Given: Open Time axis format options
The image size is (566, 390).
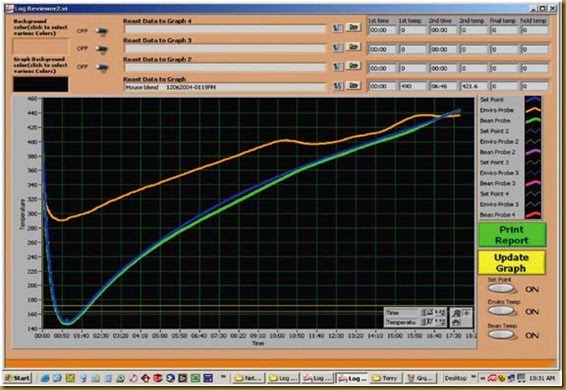Looking at the screenshot, I should click(x=440, y=313).
